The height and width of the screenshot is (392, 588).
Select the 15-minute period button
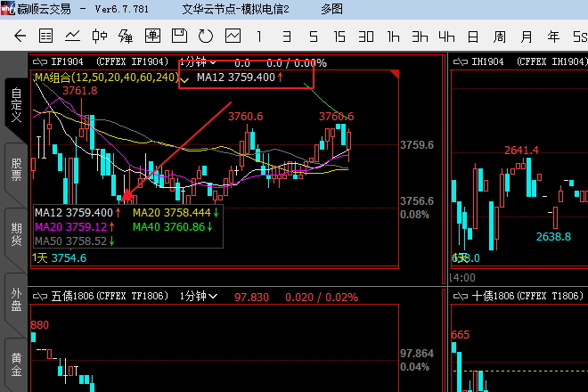point(339,37)
